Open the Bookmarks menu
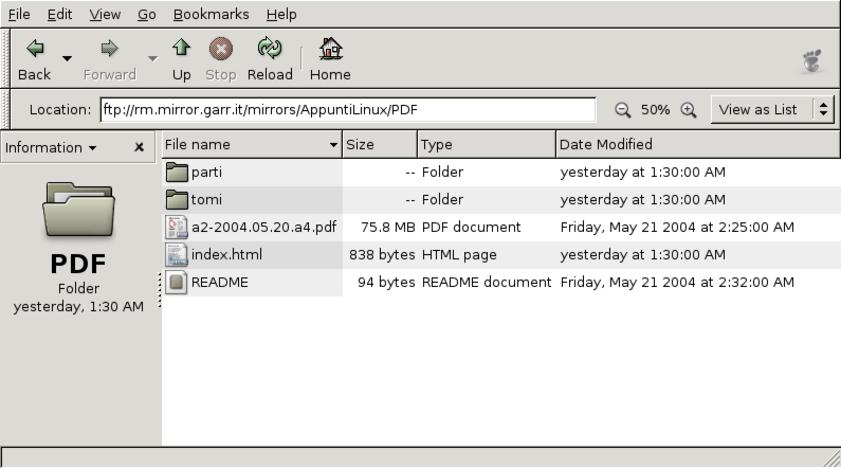841x468 pixels. (210, 14)
